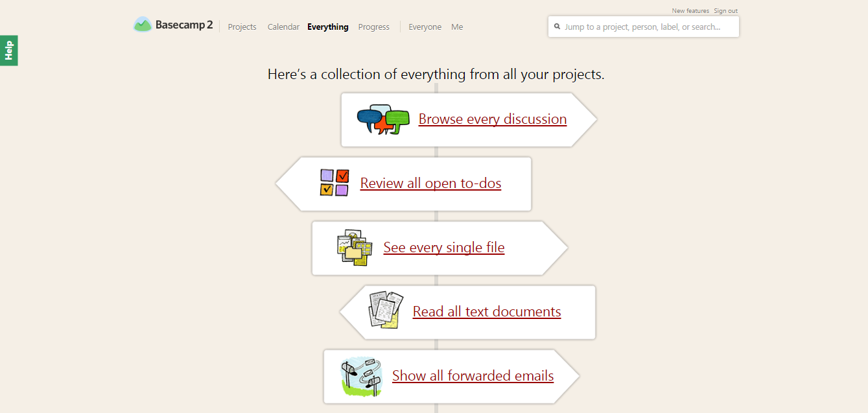Click the text documents pages icon
Viewport: 868px width, 413px height.
(386, 310)
